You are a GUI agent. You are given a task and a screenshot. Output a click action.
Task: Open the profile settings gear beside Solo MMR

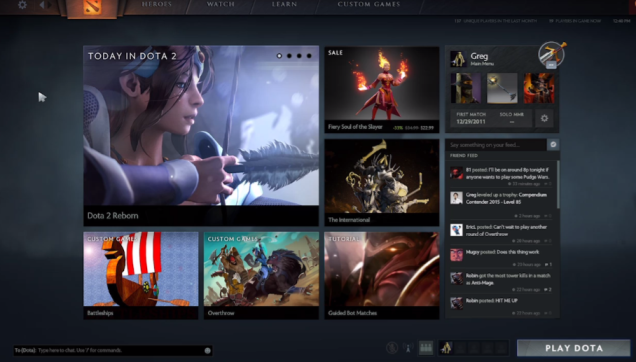click(x=544, y=118)
